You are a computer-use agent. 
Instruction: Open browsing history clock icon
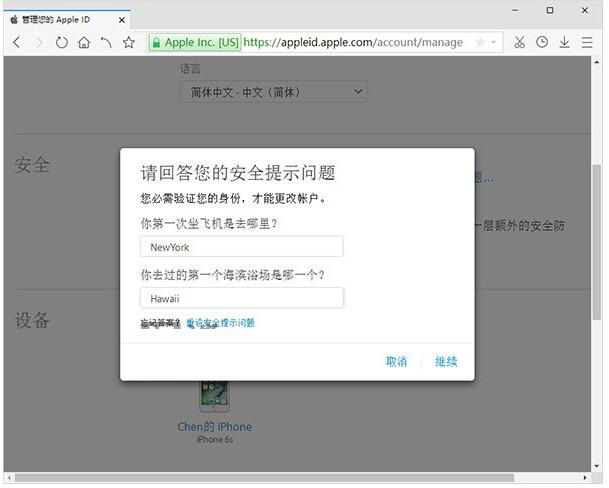click(542, 42)
